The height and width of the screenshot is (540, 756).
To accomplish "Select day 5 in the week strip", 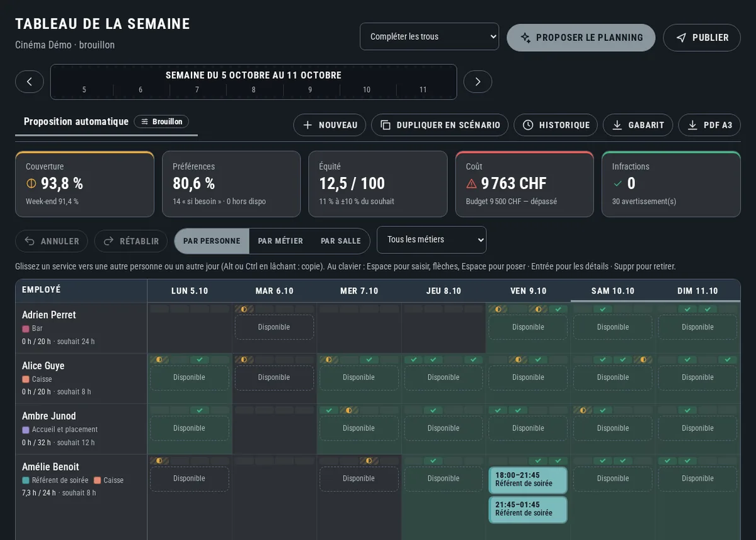I will coord(84,90).
